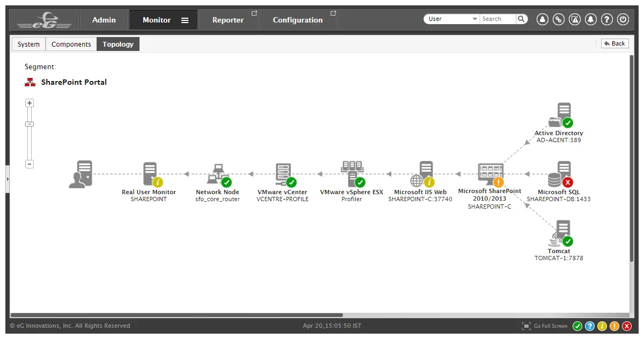
Task: Click the VCENTRE-PROFILE label
Action: click(283, 199)
